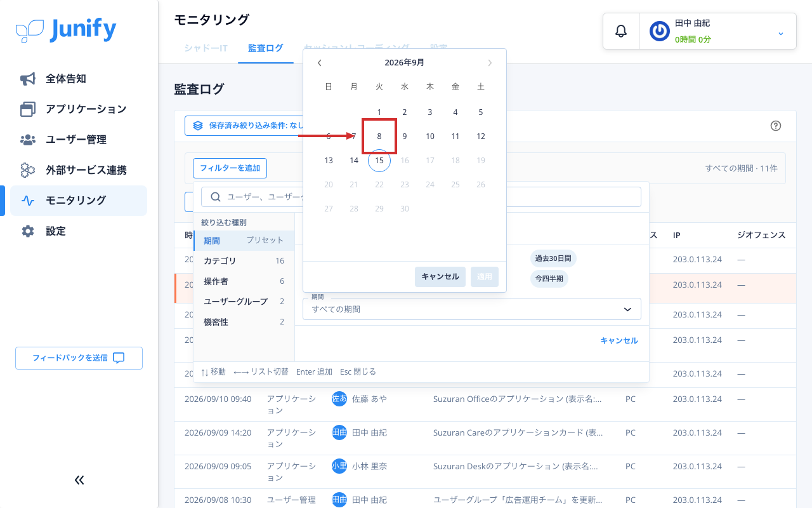Select September 8 in the calendar
Viewport: 812px width, 508px height.
[x=379, y=137]
